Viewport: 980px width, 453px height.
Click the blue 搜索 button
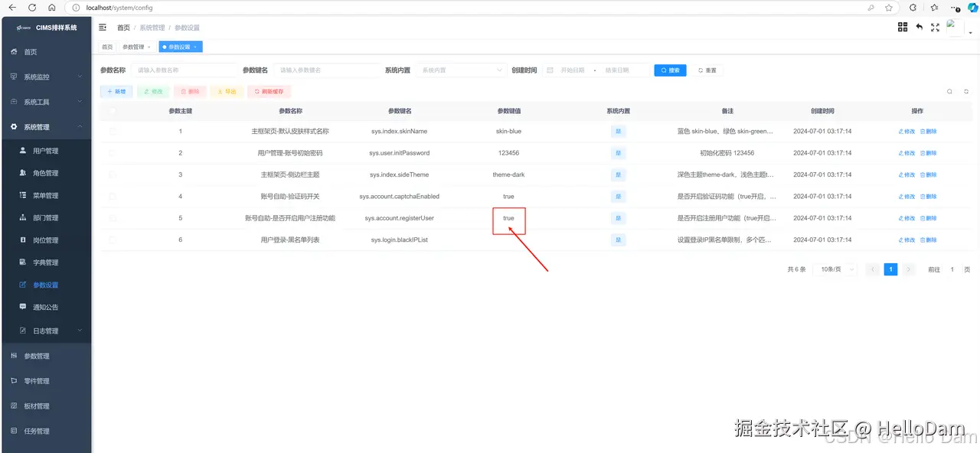670,70
